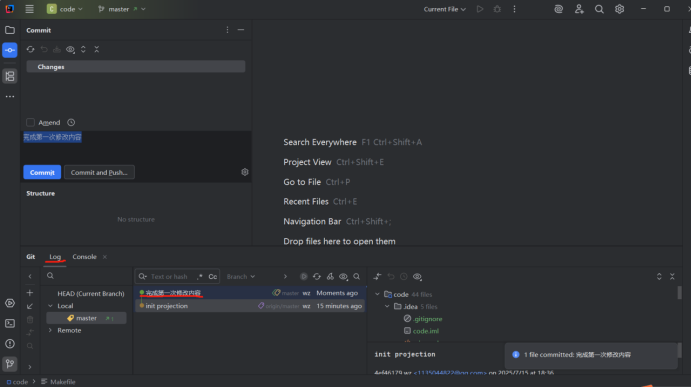Click Commit and Push button
This screenshot has height=387, width=691.
pos(99,172)
